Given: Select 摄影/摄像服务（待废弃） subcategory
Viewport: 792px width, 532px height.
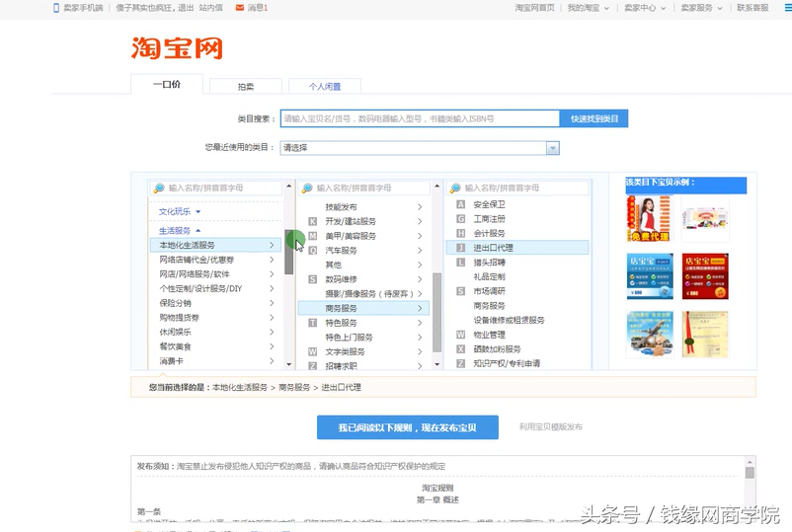Looking at the screenshot, I should (363, 294).
